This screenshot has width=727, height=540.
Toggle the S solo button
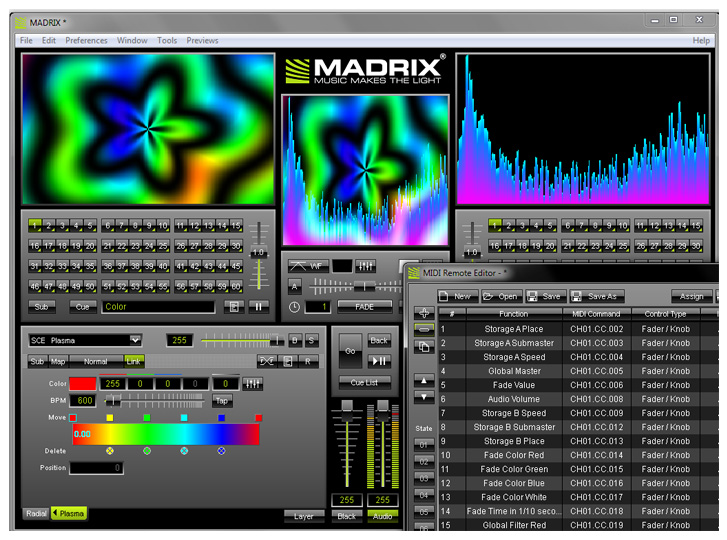coord(312,340)
